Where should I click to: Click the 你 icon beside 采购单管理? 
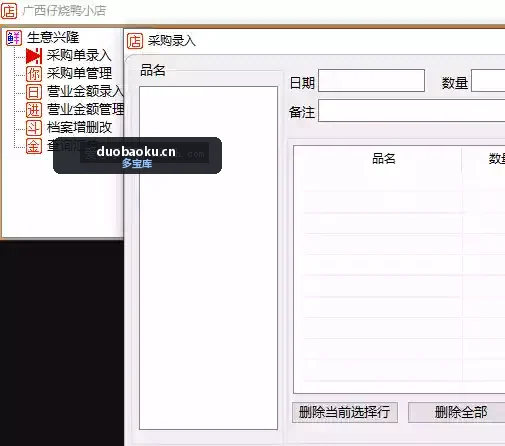[x=34, y=74]
